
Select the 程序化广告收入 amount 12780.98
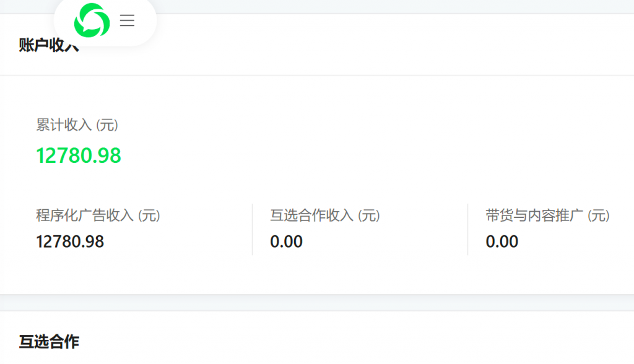tap(71, 242)
